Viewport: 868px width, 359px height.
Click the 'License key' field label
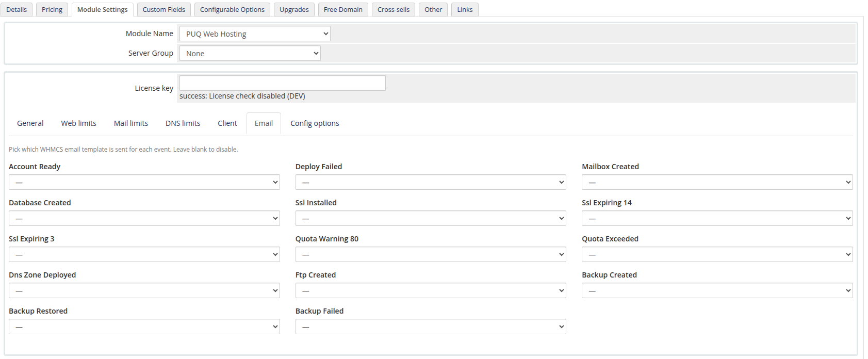click(154, 88)
